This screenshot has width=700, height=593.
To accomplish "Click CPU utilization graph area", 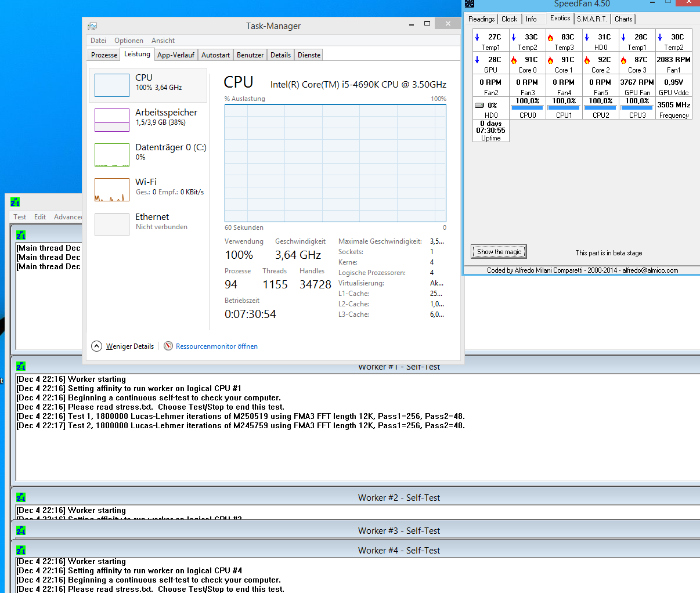I will click(335, 163).
